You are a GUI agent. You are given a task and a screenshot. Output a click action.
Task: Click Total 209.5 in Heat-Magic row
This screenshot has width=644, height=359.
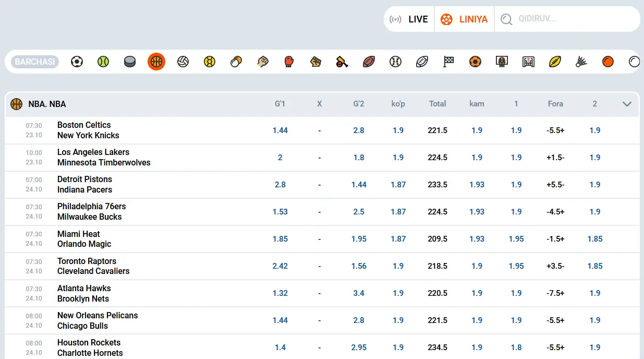click(438, 239)
